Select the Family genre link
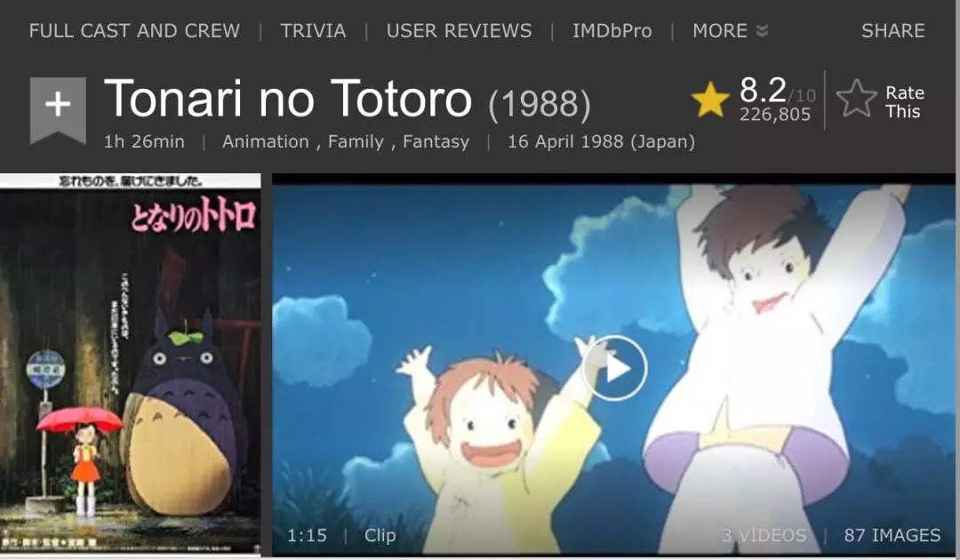 (355, 141)
